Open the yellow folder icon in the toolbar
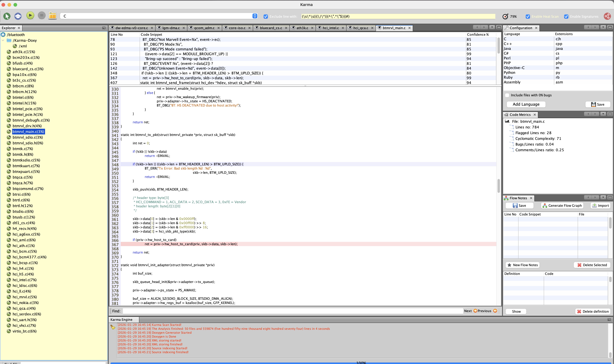 point(53,16)
